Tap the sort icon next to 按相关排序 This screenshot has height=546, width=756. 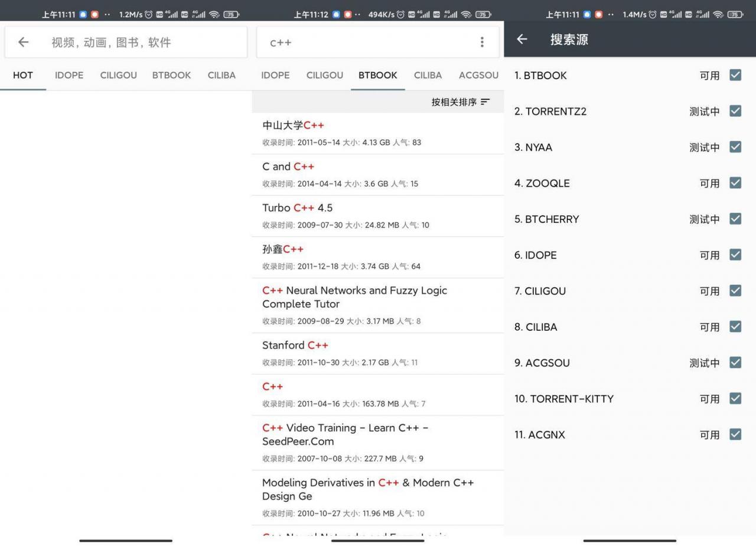click(485, 102)
